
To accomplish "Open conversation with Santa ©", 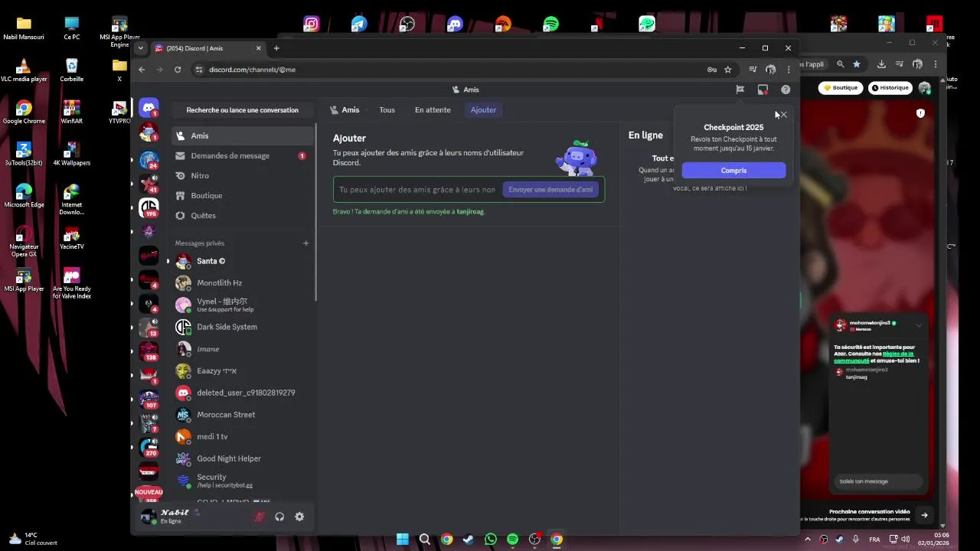I will point(242,262).
